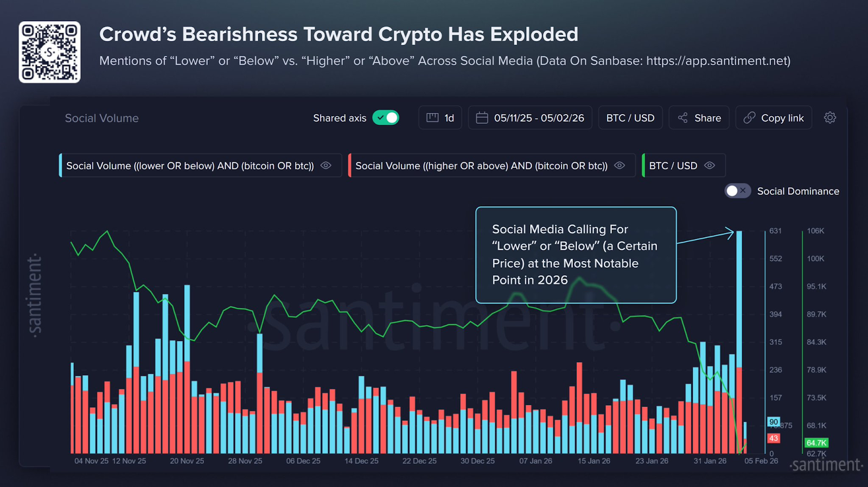
Task: Click the santiment logo in bottom corner
Action: coord(825,465)
